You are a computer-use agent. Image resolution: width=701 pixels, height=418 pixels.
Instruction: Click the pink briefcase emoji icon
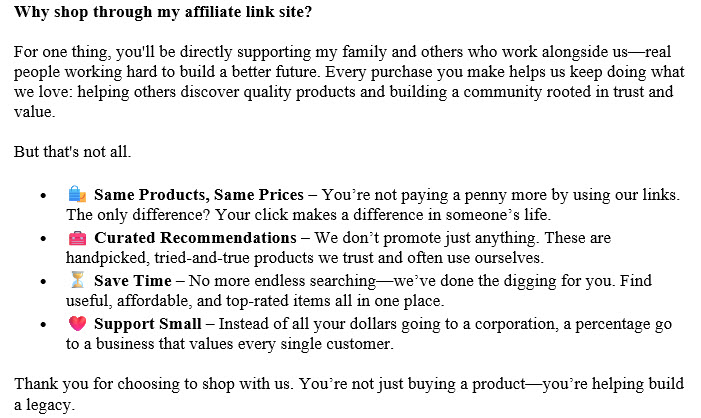coord(77,237)
